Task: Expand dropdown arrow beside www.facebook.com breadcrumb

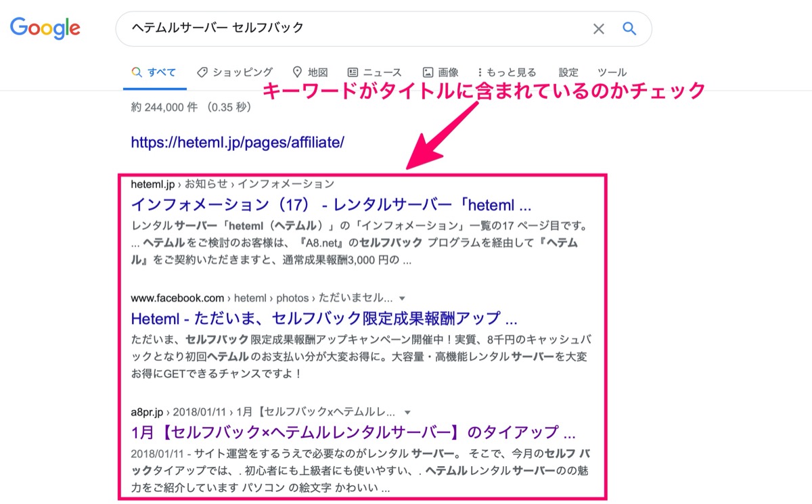Action: click(402, 298)
